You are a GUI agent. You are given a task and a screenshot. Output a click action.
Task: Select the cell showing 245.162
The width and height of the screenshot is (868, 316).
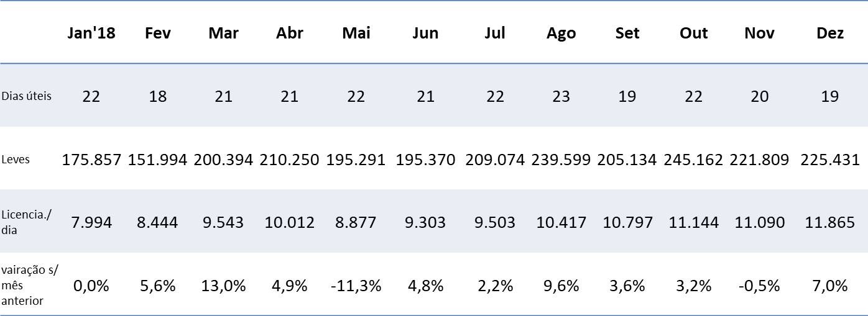tap(693, 160)
